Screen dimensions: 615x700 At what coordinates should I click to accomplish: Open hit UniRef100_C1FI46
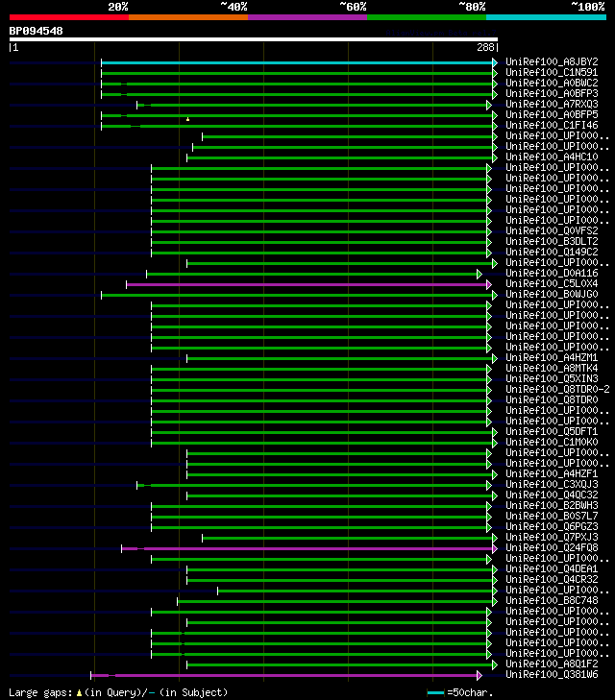(552, 125)
